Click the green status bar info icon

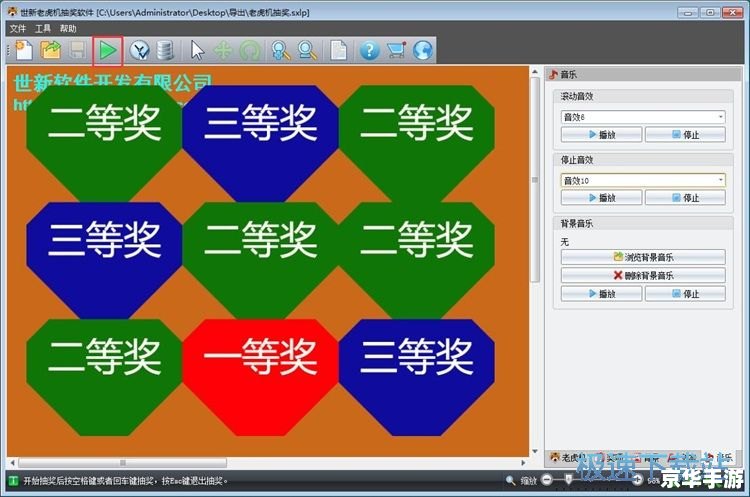coord(13,481)
